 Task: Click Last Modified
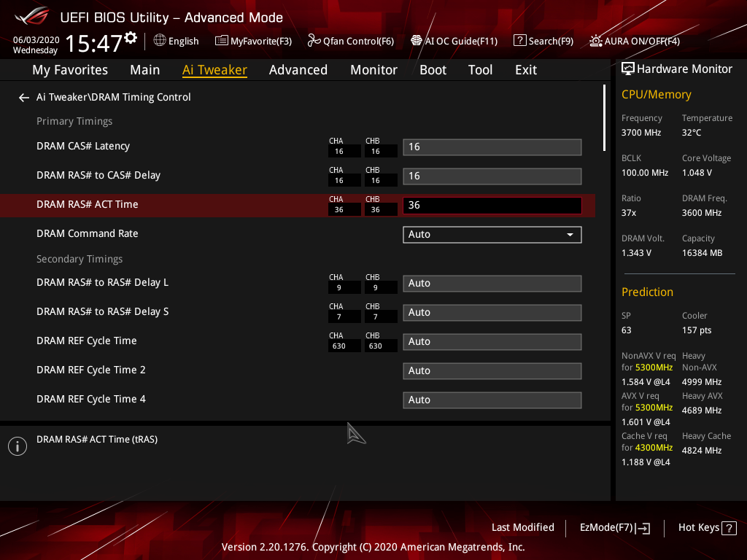[523, 527]
